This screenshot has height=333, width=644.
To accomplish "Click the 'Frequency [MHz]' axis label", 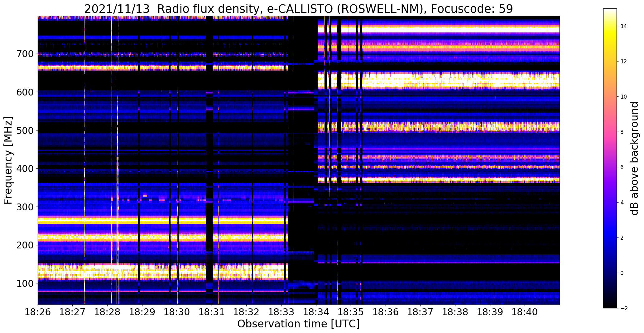I will tap(8, 160).
